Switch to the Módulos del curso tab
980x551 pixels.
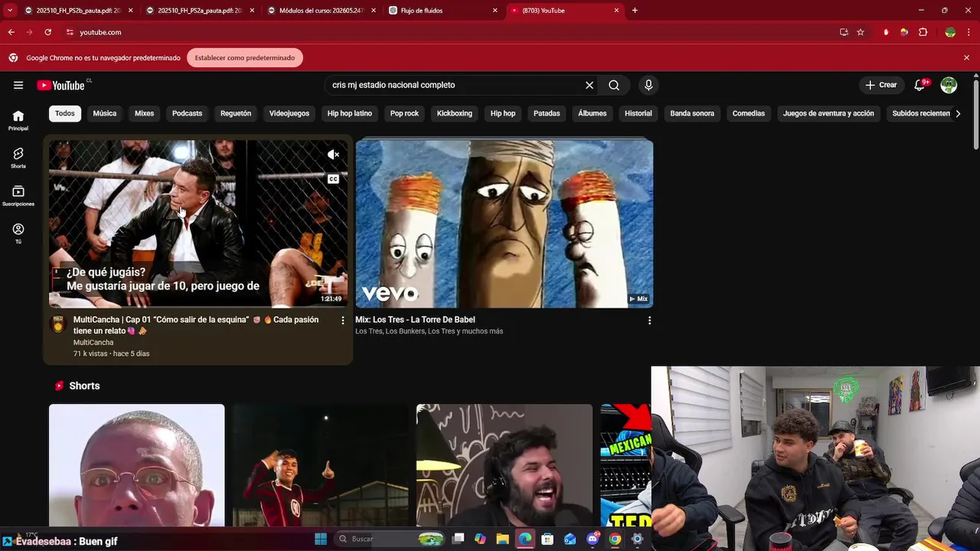[322, 10]
